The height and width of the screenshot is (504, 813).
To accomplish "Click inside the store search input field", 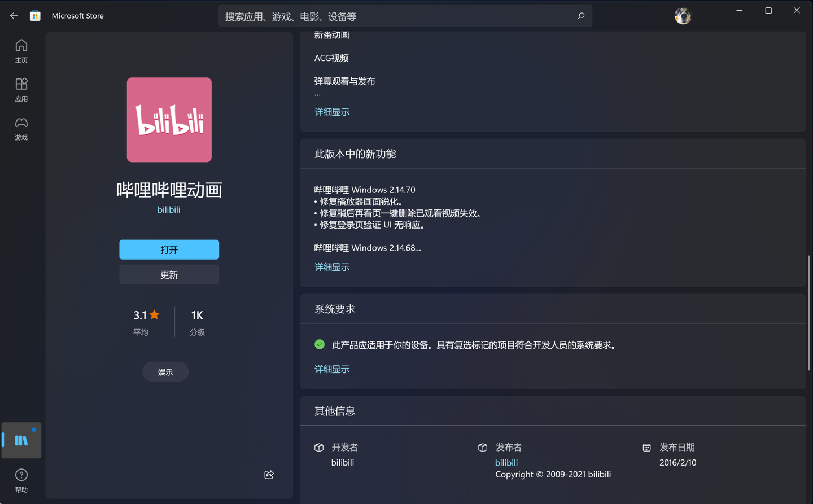I will pyautogui.click(x=395, y=16).
